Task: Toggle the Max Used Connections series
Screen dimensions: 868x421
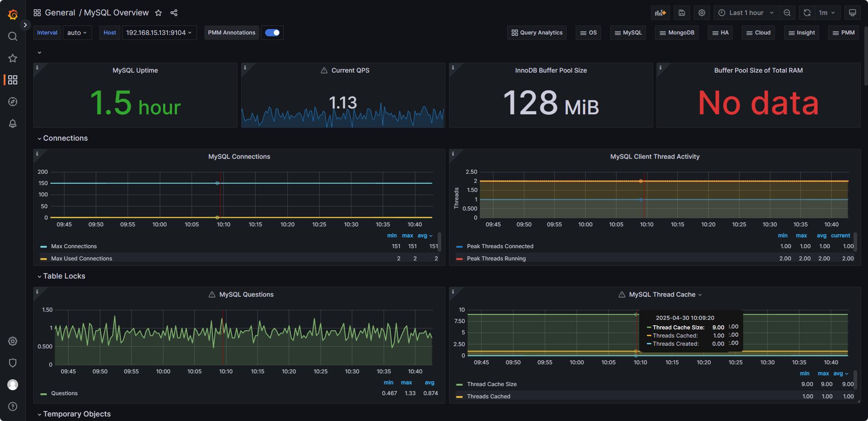Action: (82, 259)
